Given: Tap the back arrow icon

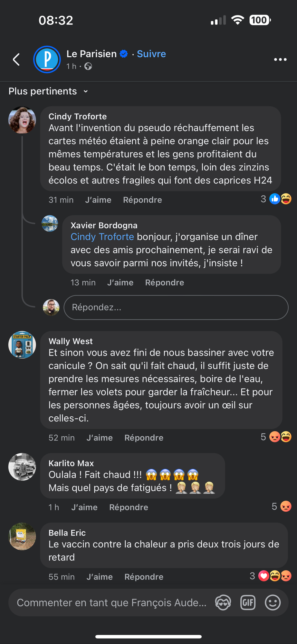Looking at the screenshot, I should (x=16, y=60).
